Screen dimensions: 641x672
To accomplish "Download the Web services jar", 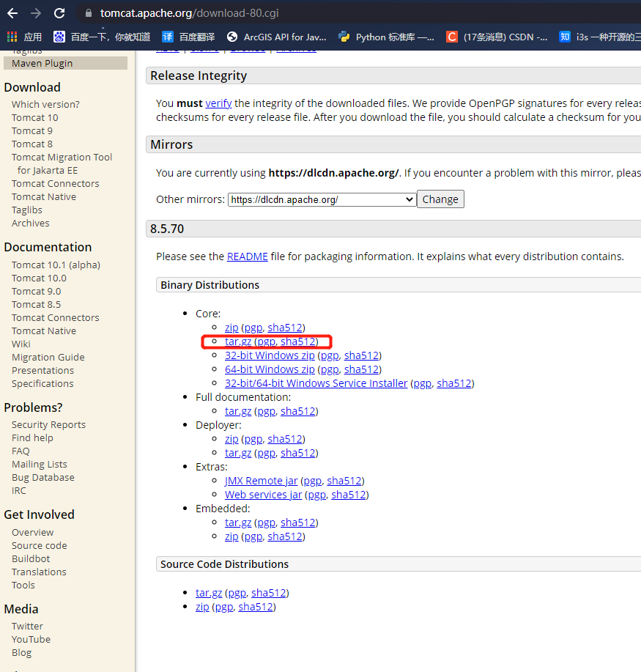I will click(x=264, y=495).
